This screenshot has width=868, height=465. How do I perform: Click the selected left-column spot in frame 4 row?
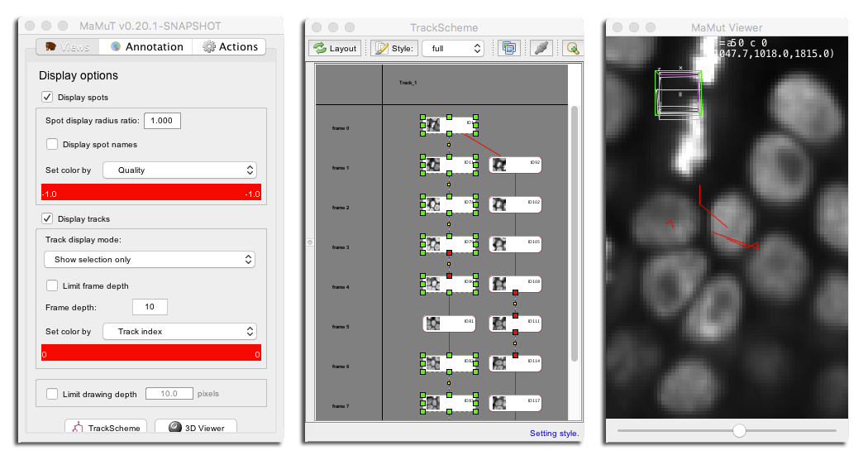click(449, 284)
